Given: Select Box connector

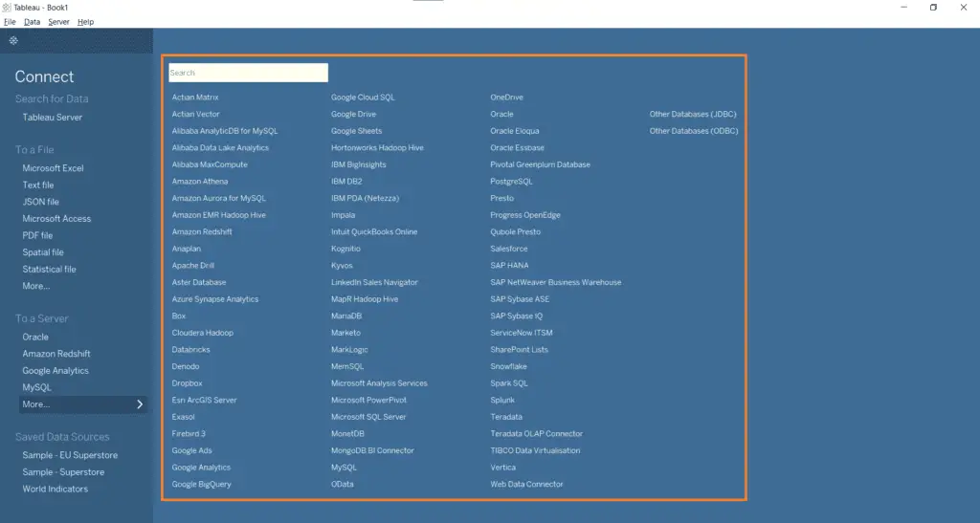Looking at the screenshot, I should tap(179, 316).
